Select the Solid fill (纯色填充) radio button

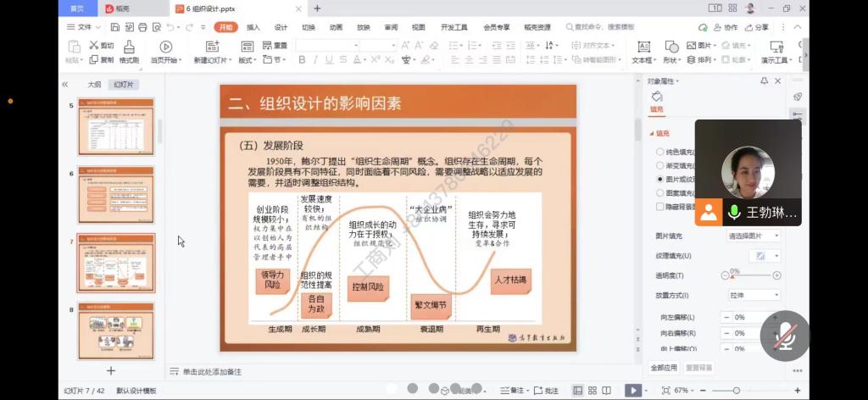pos(660,152)
